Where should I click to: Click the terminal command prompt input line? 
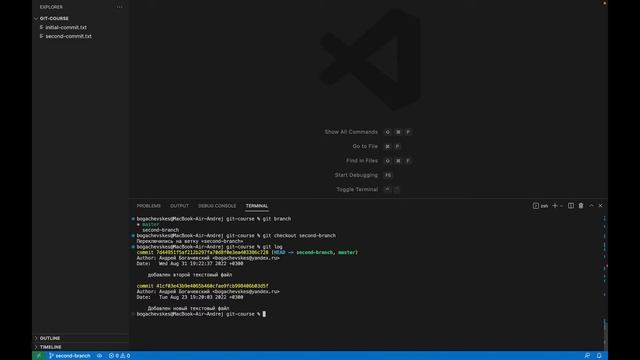coord(201,314)
